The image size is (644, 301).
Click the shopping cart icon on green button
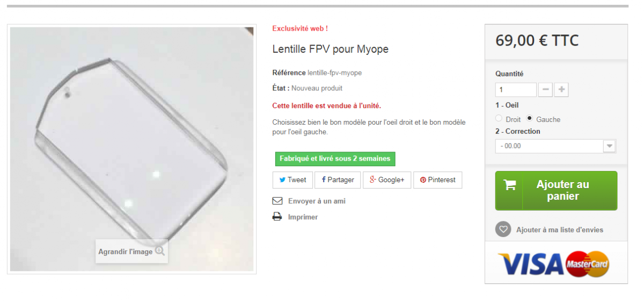click(x=509, y=185)
